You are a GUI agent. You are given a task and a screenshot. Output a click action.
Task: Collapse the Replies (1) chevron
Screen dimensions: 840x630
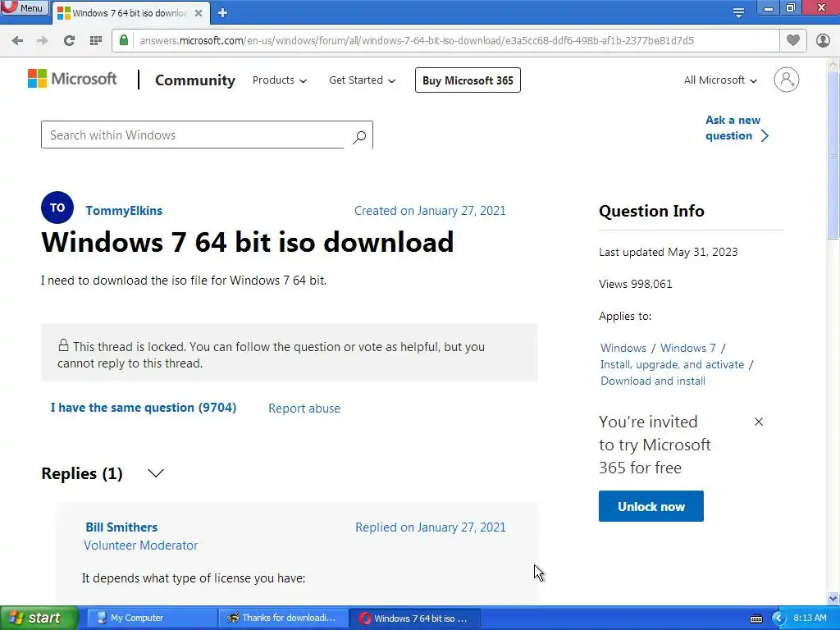156,473
